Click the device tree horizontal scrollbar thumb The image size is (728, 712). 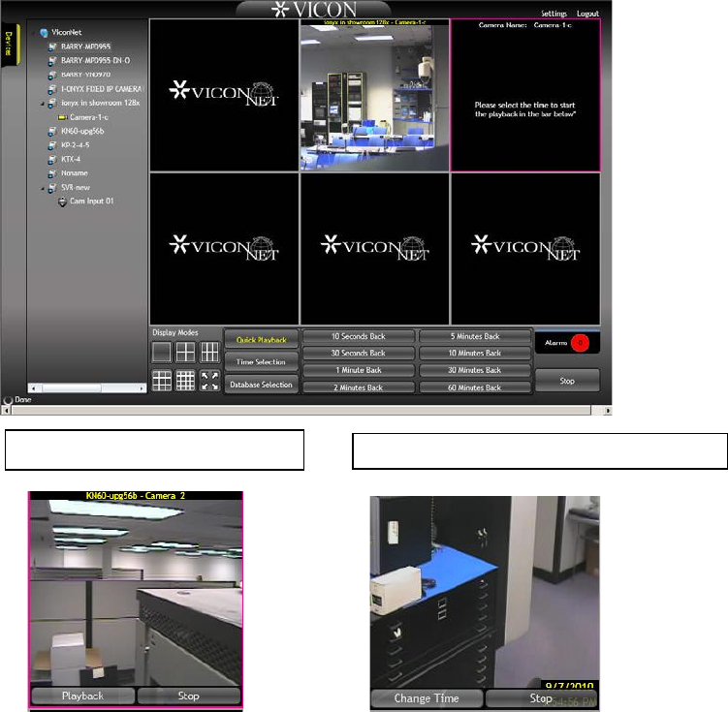click(72, 388)
